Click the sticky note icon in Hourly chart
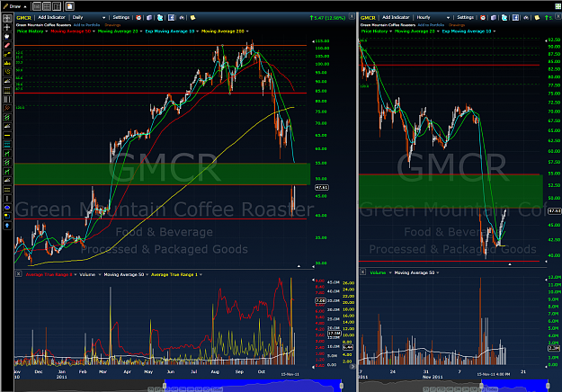562x392 pixels. [x=537, y=17]
